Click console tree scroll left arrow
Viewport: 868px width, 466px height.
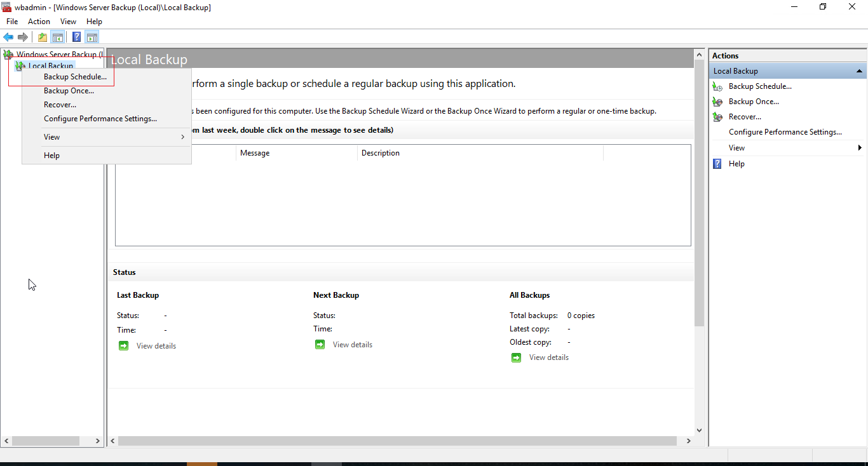(6, 441)
